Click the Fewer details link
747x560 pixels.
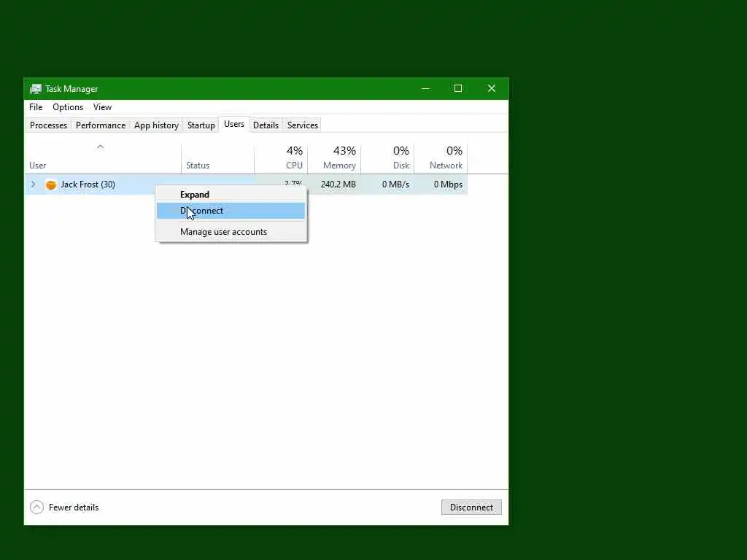(74, 507)
